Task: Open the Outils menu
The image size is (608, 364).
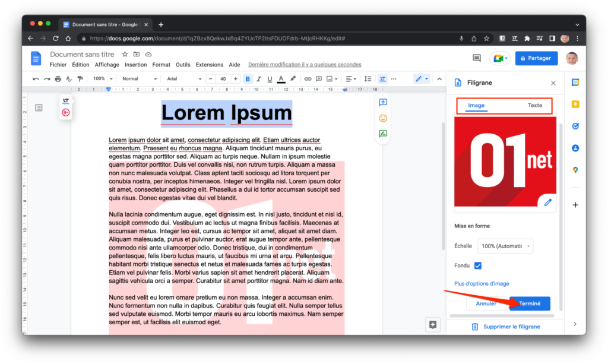Action: coord(183,65)
